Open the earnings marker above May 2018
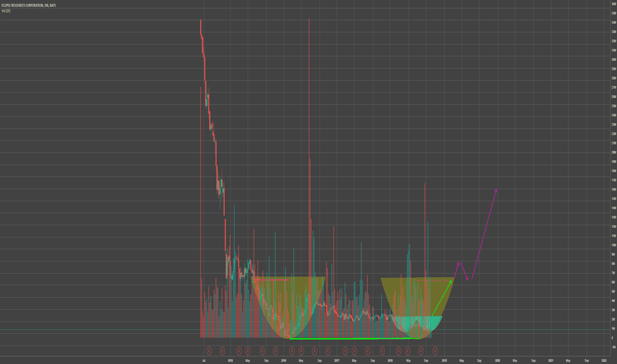This screenshot has width=617, height=364. click(408, 351)
